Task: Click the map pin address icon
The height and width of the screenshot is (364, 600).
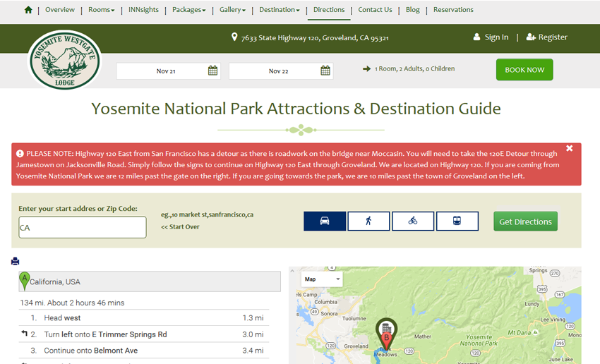Action: tap(234, 37)
